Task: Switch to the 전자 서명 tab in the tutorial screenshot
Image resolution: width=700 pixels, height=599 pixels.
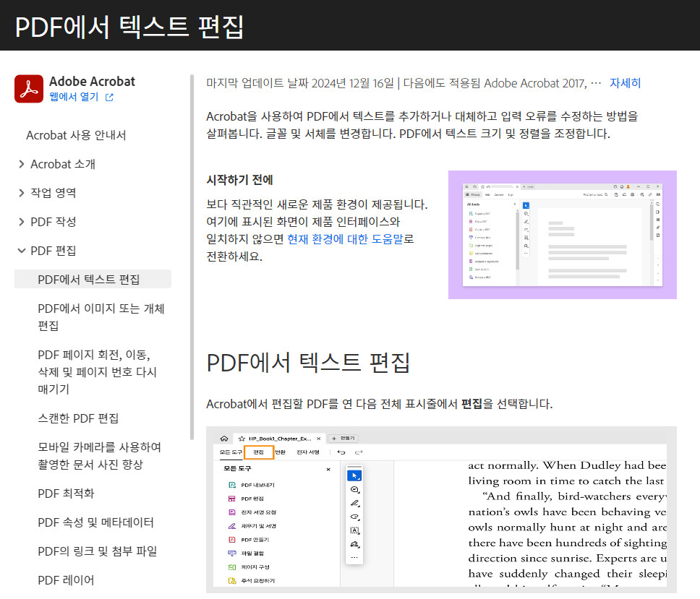Action: 308,452
